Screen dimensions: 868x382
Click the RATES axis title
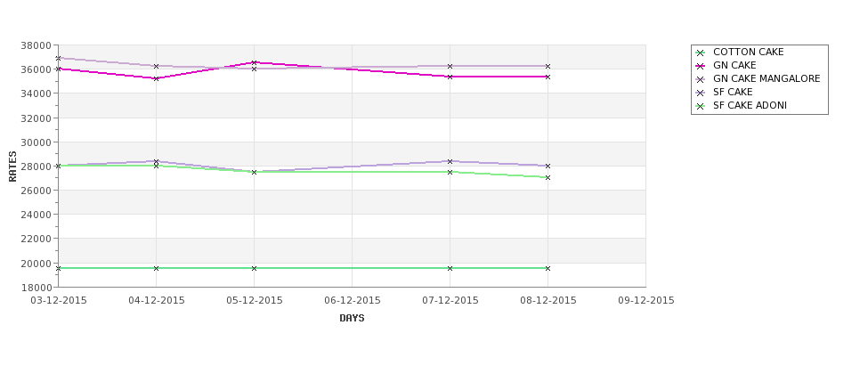coord(12,167)
